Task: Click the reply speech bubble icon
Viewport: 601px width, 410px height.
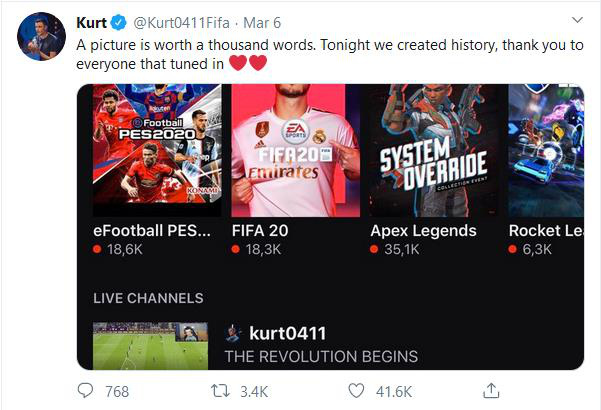Action: click(x=87, y=390)
